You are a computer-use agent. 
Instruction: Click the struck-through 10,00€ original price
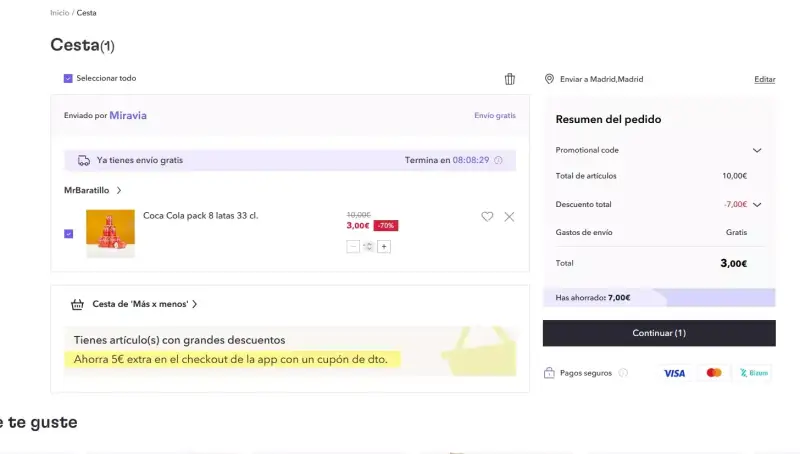(359, 215)
